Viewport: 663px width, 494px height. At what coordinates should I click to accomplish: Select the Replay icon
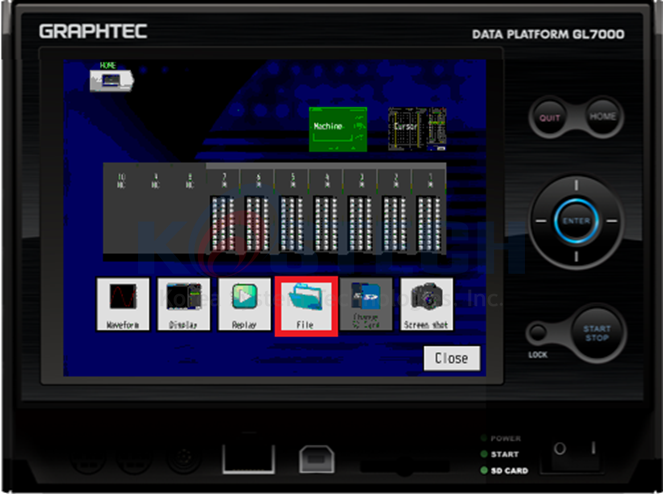244,304
